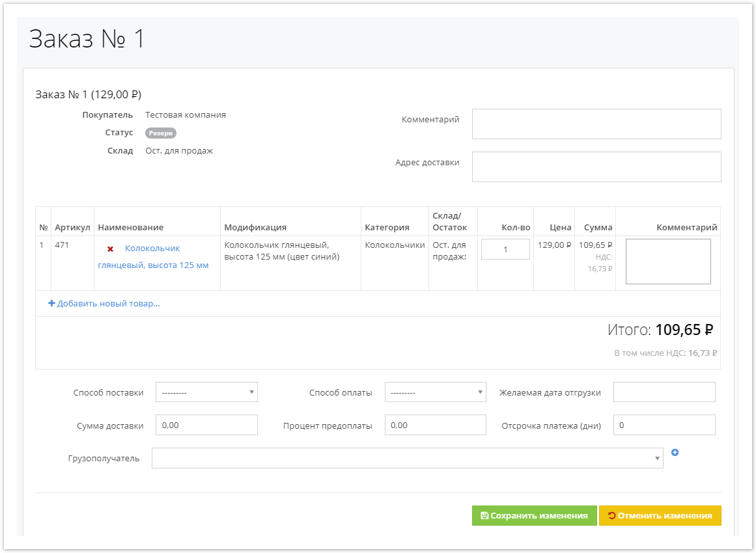Click the modification text (цвет синий)
Image resolution: width=756 pixels, height=553 pixels.
coord(313,257)
